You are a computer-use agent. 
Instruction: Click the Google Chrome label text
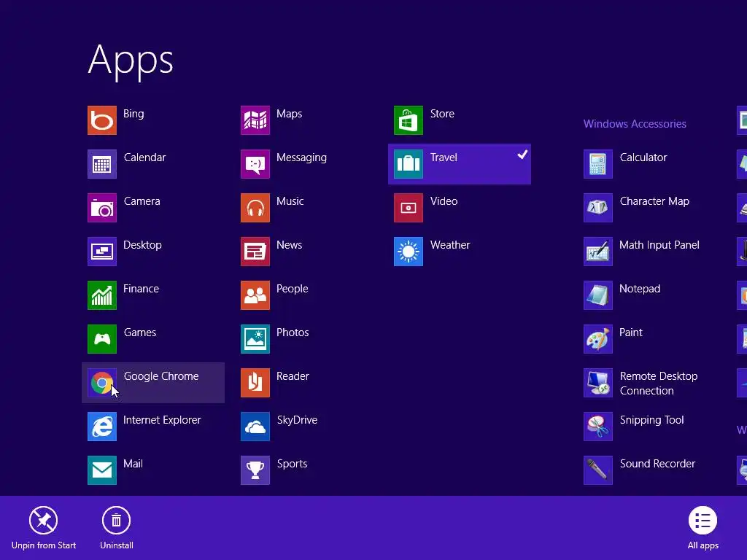click(161, 376)
